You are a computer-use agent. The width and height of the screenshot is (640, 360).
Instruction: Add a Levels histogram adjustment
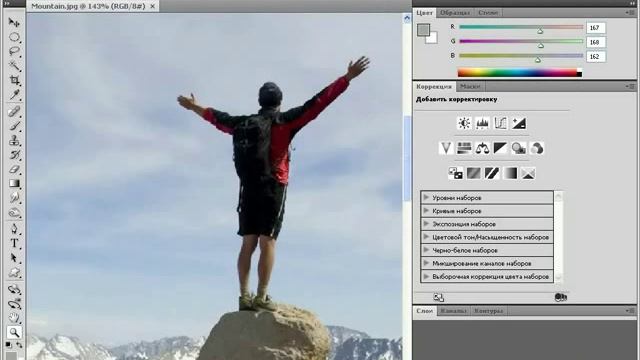coord(482,123)
